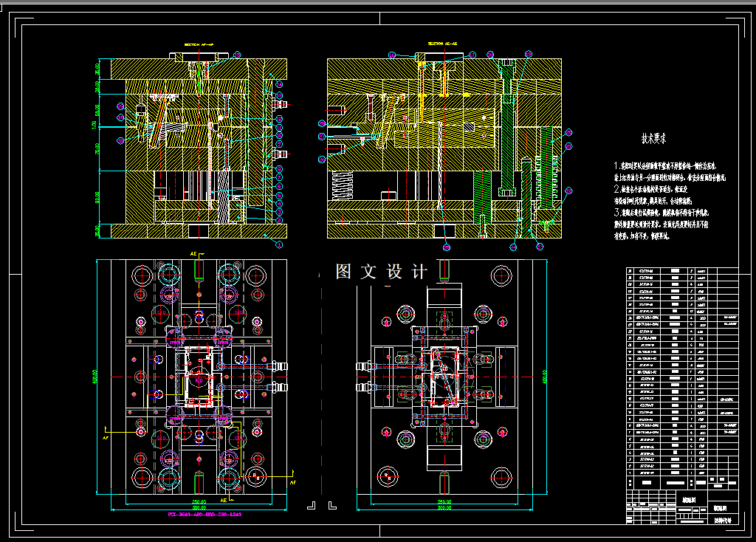Screen dimensions: 756x542
Task: Click the white coil spring in section AE-AE
Action: (x=341, y=186)
